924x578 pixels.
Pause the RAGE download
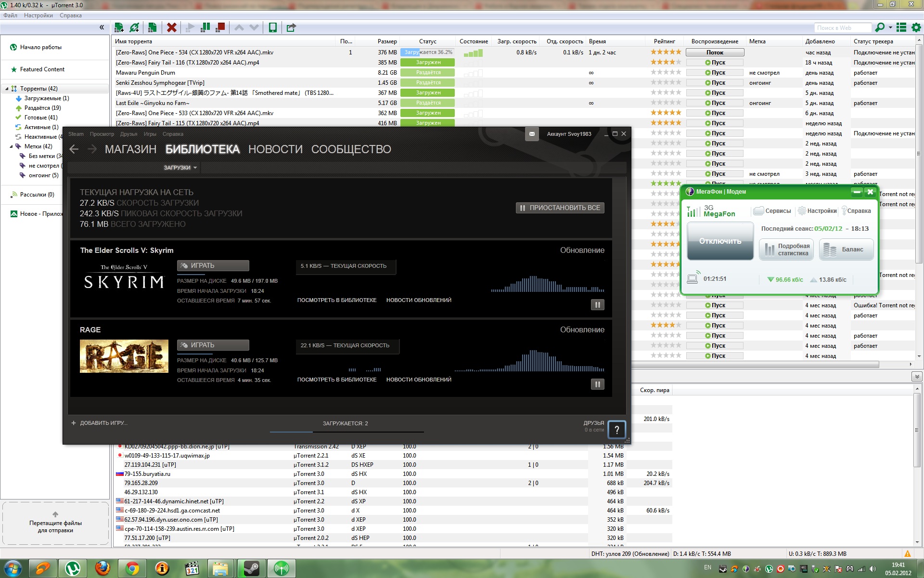(x=597, y=384)
